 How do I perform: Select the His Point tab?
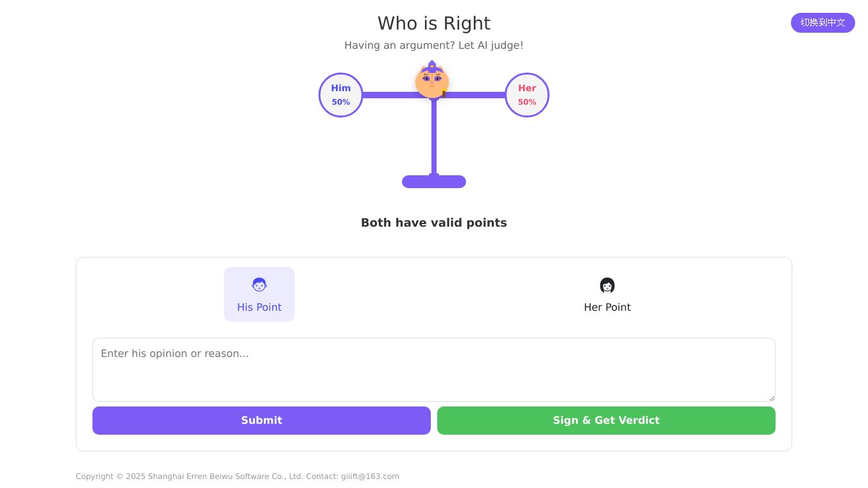coord(259,295)
